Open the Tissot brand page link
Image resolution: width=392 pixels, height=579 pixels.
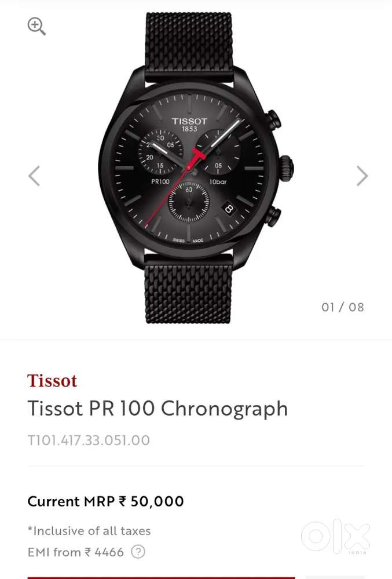click(x=52, y=381)
